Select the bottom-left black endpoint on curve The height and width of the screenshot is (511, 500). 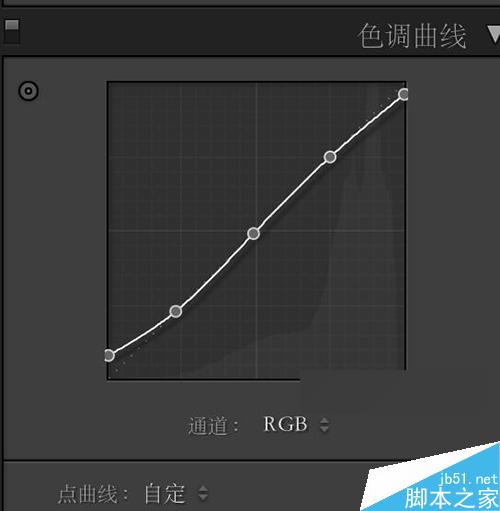tap(109, 356)
